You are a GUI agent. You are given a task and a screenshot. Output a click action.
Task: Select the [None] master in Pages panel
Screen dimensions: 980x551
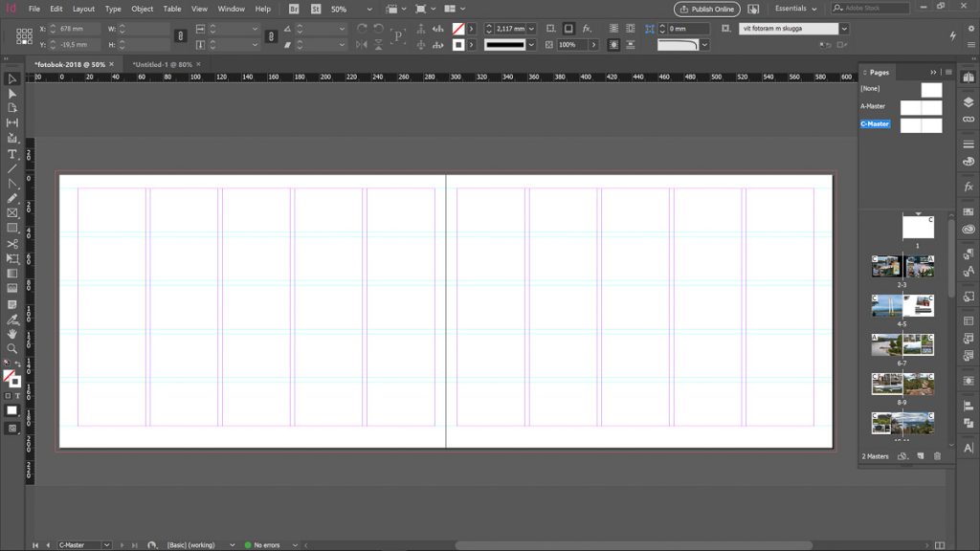[x=902, y=89]
